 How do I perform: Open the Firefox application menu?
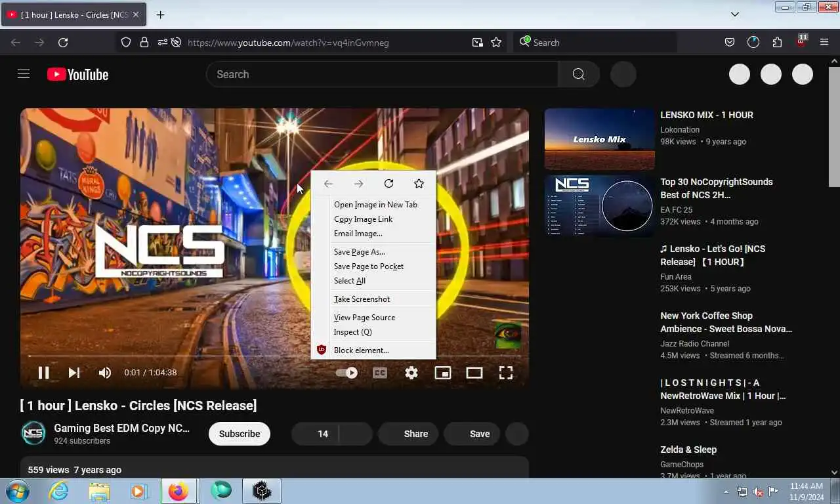click(x=824, y=43)
